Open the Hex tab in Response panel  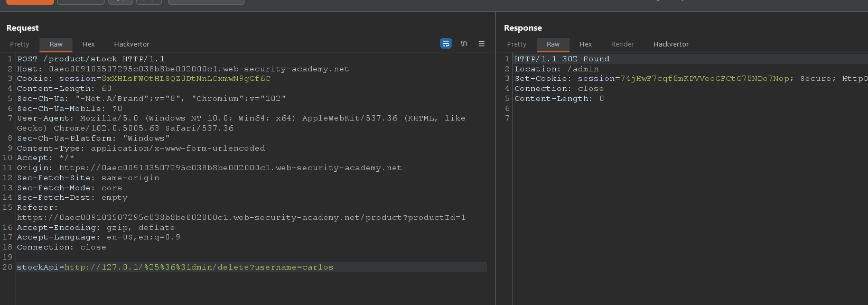click(585, 44)
